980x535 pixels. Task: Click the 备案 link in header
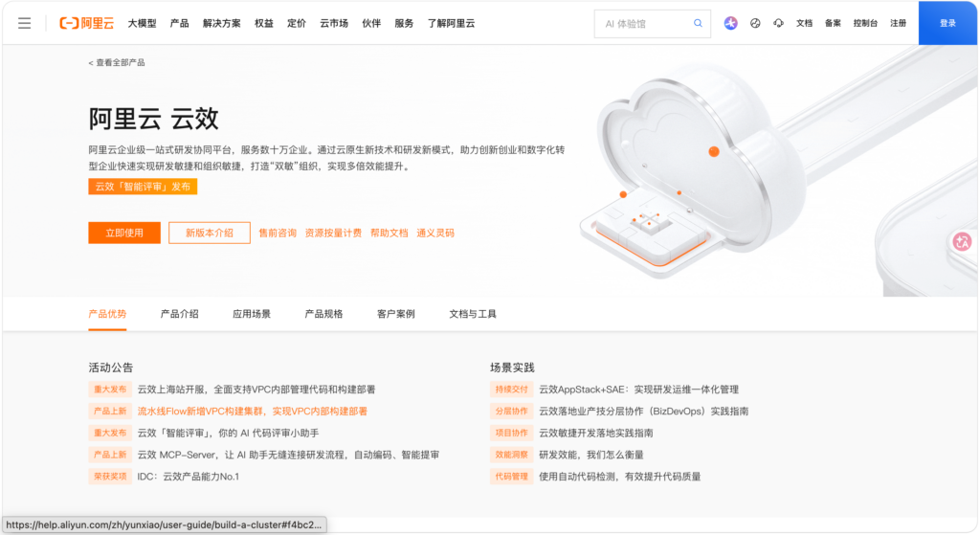[x=833, y=23]
